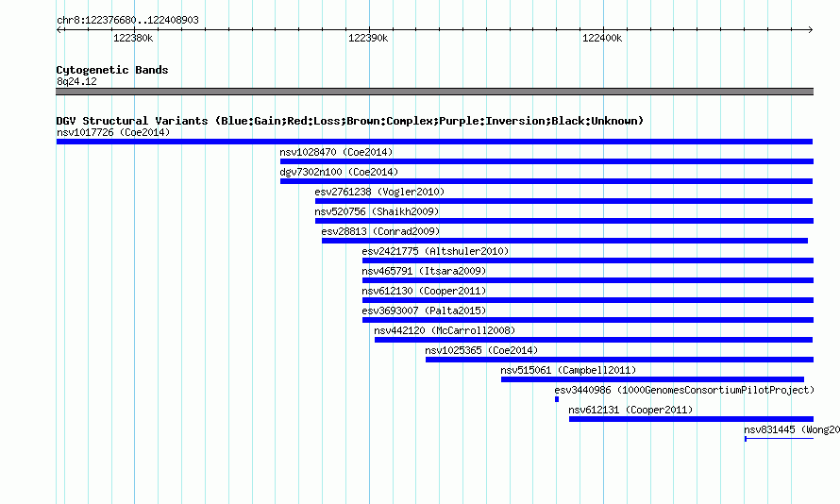The height and width of the screenshot is (504, 840).
Task: Open the esv3440986 1000GenomesConsortiumPilotProject label
Action: pos(684,390)
